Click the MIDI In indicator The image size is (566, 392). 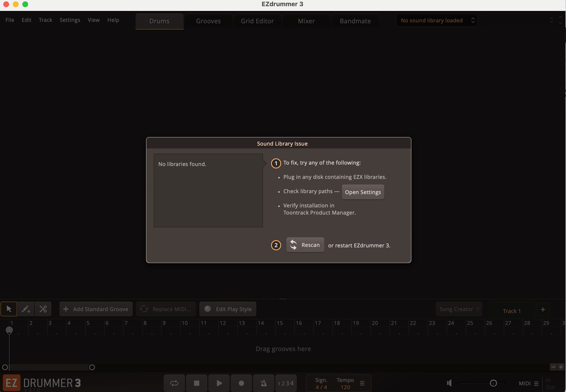[548, 380]
